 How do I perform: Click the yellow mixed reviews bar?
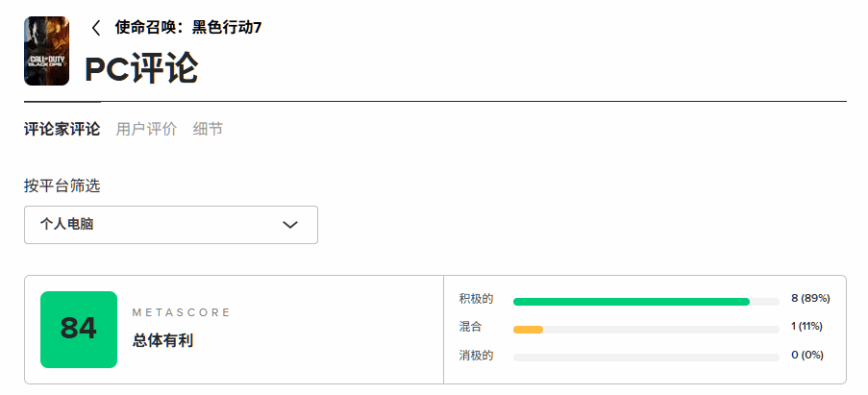pos(528,330)
